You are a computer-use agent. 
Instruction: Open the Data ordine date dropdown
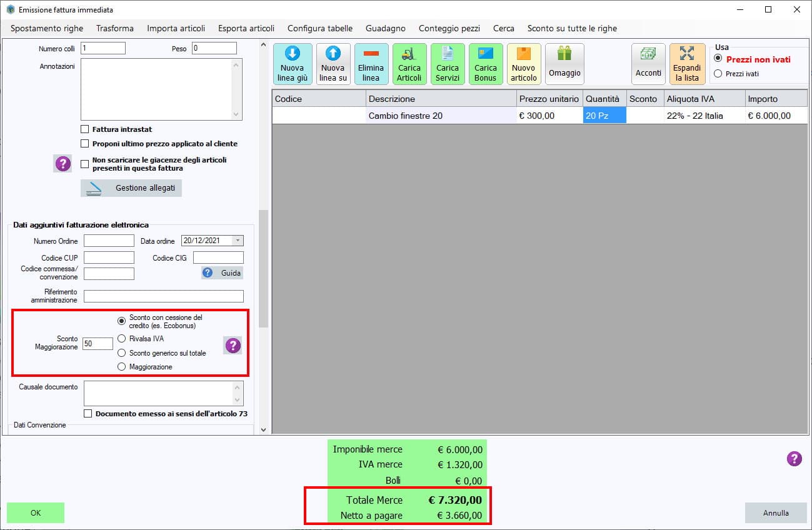click(238, 241)
